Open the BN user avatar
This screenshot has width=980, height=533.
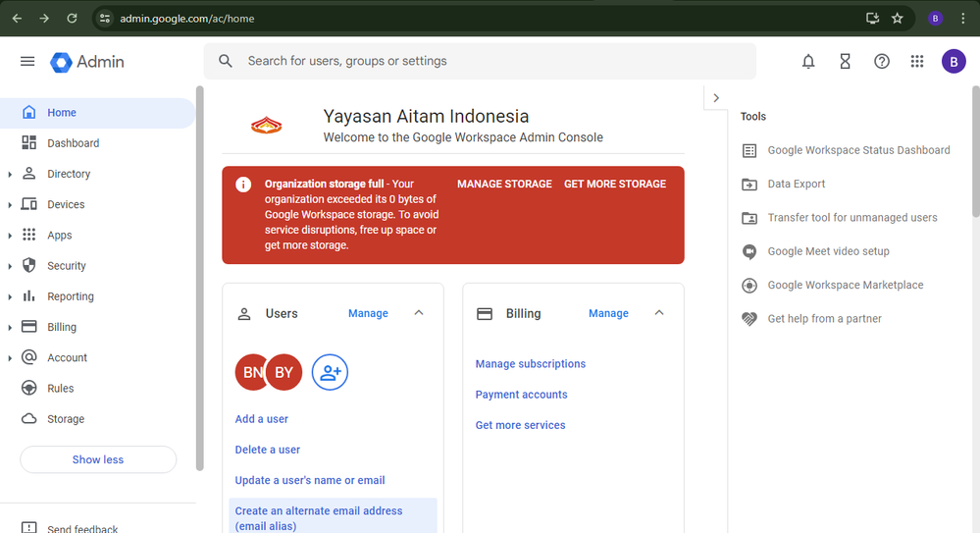[x=251, y=372]
